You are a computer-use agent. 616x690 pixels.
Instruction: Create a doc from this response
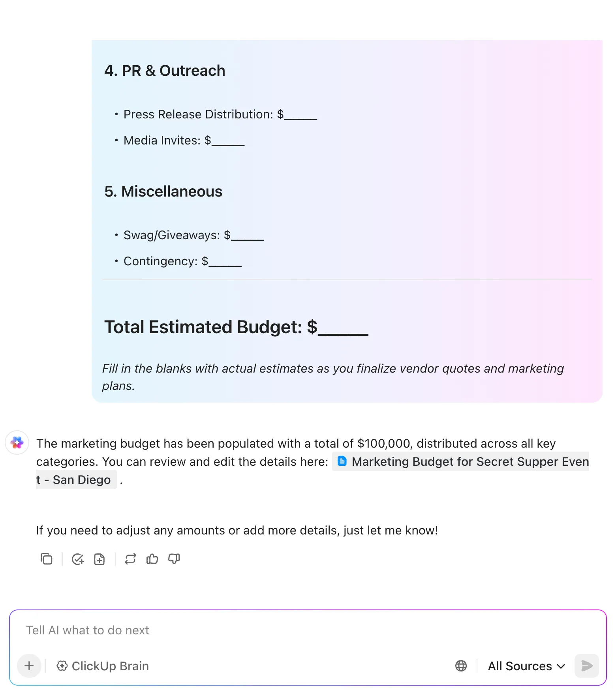click(100, 559)
